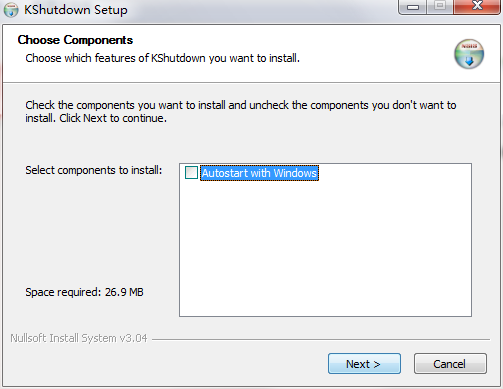Click the KShutdown Setup title bar icon
Screen dimensions: 503x389
(x=11, y=10)
